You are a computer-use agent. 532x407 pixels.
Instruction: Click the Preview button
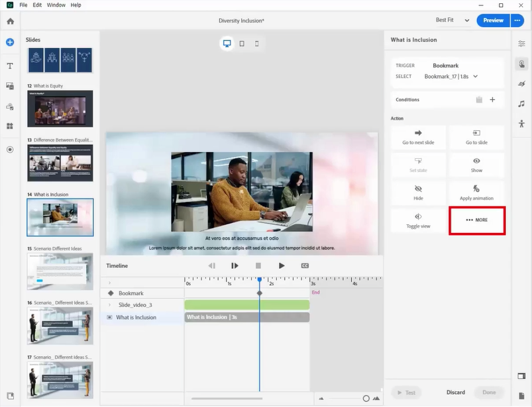[x=493, y=21]
